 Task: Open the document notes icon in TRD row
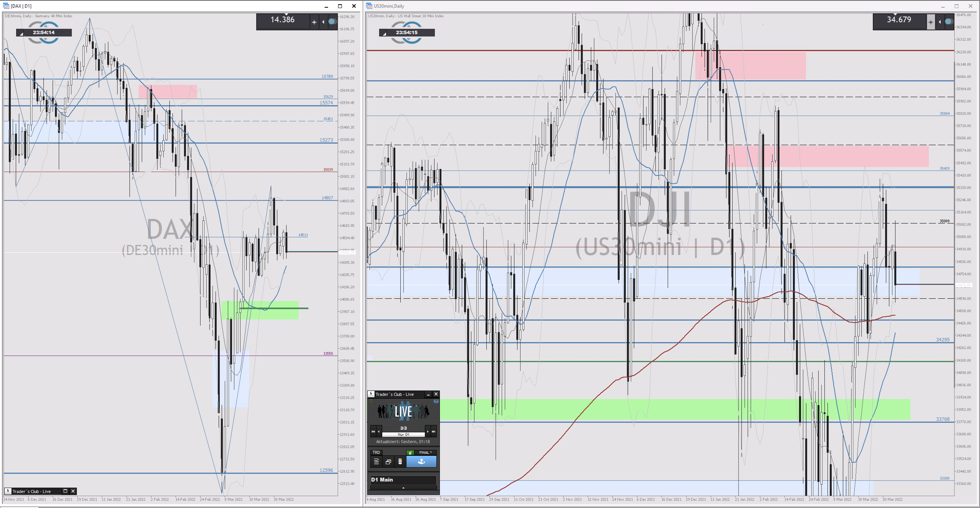pos(376,462)
